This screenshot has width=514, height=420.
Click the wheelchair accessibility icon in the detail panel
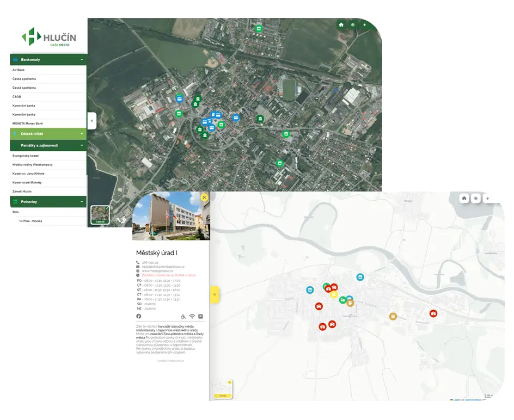[183, 317]
